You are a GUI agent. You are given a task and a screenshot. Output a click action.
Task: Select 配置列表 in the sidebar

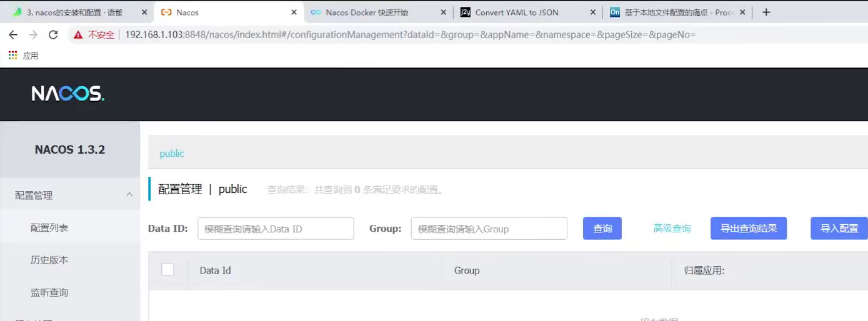coord(49,228)
